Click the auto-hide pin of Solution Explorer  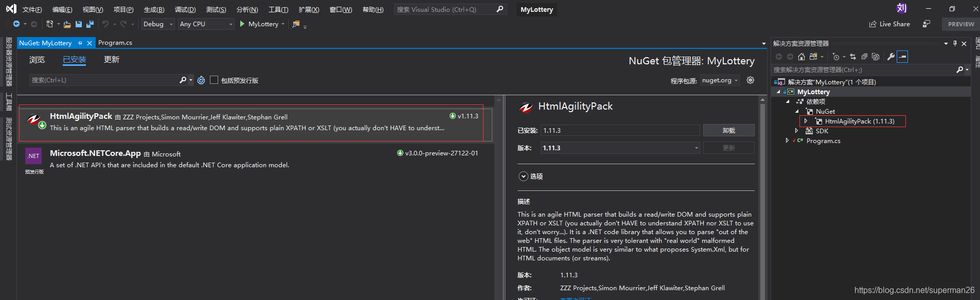coord(955,43)
